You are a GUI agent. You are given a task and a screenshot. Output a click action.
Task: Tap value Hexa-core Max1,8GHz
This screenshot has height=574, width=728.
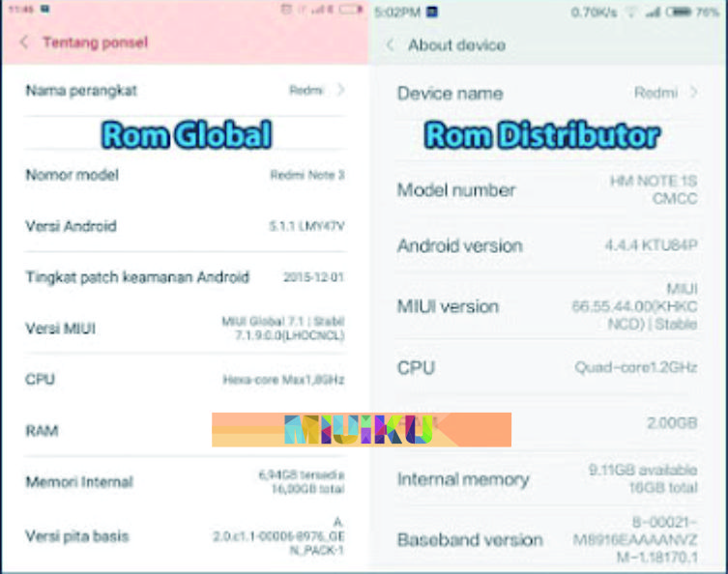283,380
